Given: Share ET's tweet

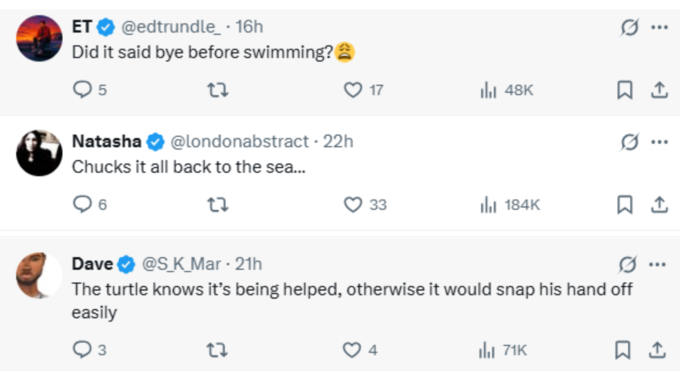Looking at the screenshot, I should (x=659, y=90).
